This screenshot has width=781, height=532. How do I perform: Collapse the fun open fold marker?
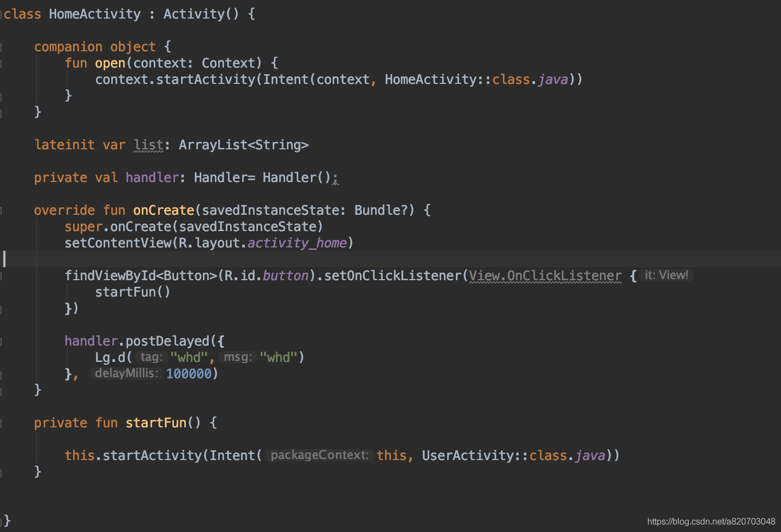tap(1, 64)
